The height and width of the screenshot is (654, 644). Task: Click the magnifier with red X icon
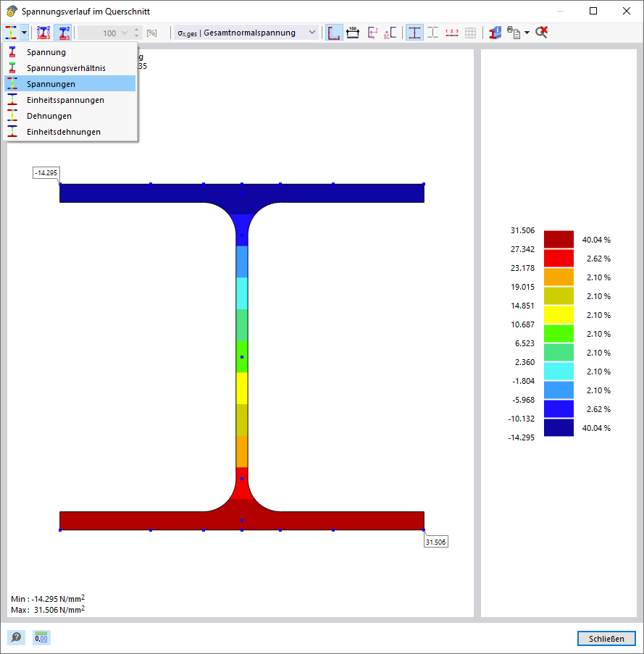[x=541, y=33]
